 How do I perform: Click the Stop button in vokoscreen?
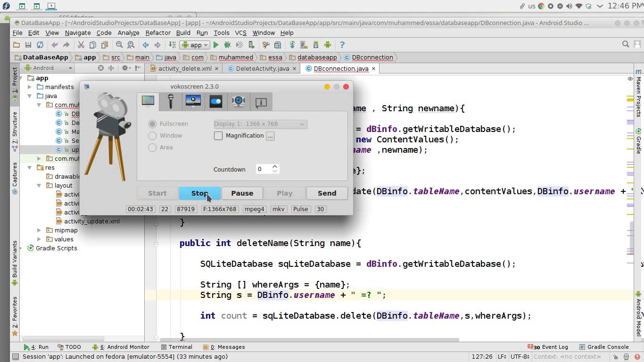point(199,193)
